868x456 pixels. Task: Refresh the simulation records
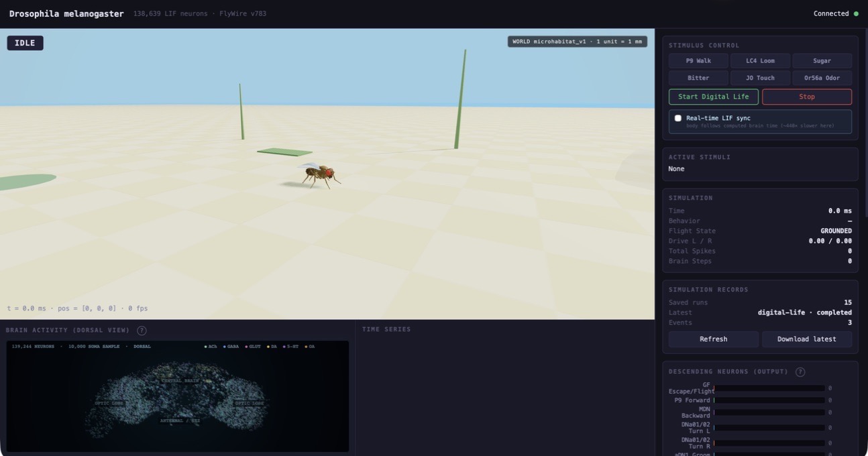[x=713, y=339]
